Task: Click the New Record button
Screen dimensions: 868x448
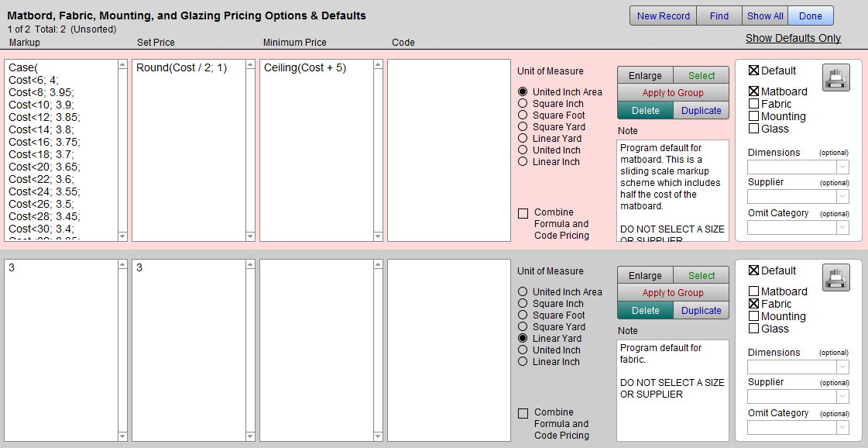Action: (663, 16)
